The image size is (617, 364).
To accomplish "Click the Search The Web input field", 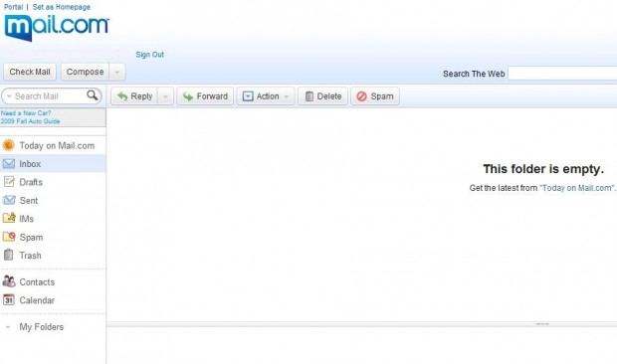I will point(562,74).
